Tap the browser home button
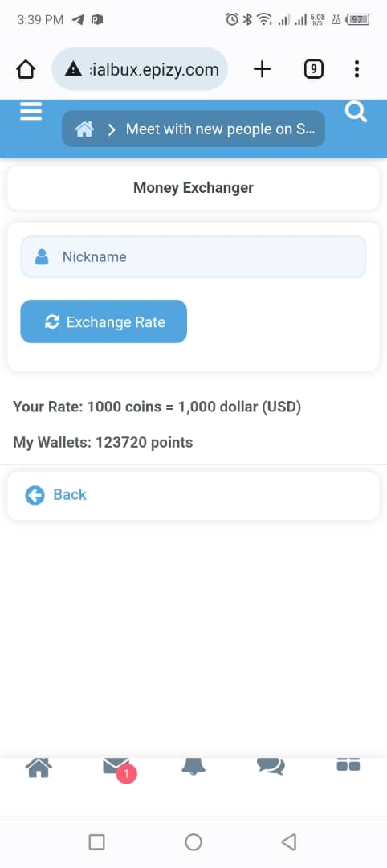Screen dimensions: 387x868 pos(26,69)
